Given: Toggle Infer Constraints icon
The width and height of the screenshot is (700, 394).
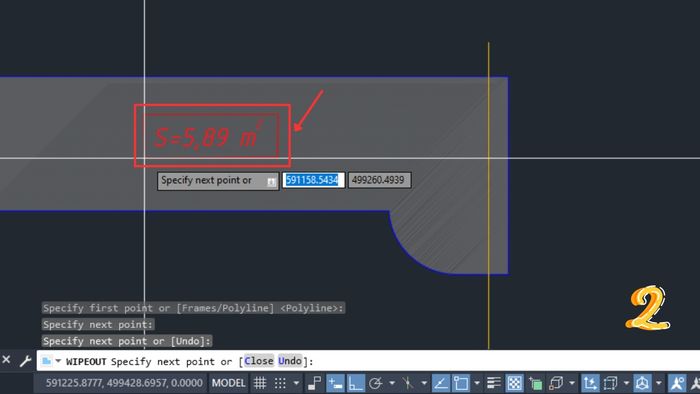Looking at the screenshot, I should point(315,383).
